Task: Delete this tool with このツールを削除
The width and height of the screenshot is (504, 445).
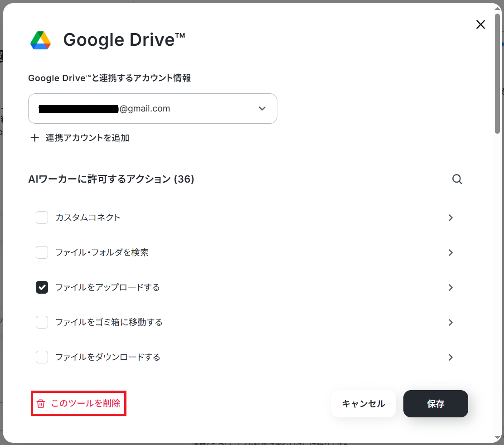Action: pyautogui.click(x=79, y=403)
